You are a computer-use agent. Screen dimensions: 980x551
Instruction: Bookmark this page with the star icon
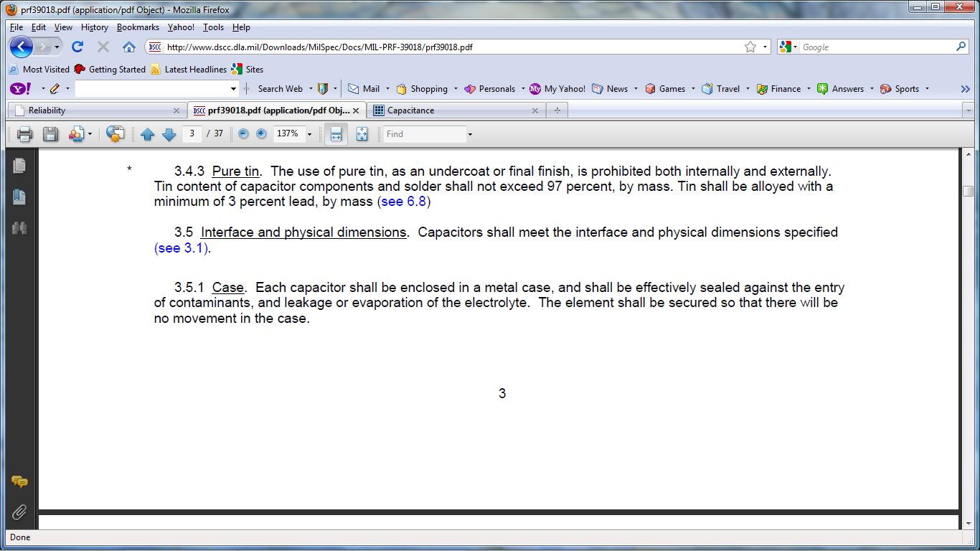750,47
